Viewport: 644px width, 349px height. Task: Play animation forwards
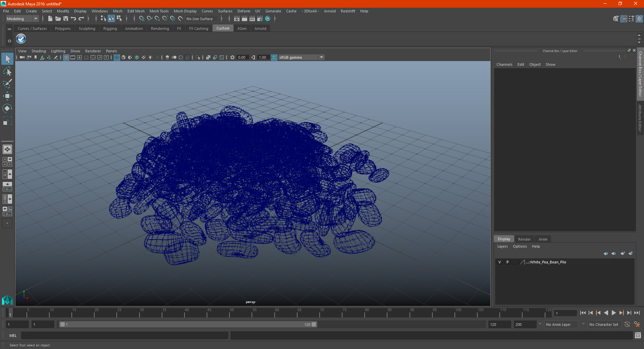614,313
